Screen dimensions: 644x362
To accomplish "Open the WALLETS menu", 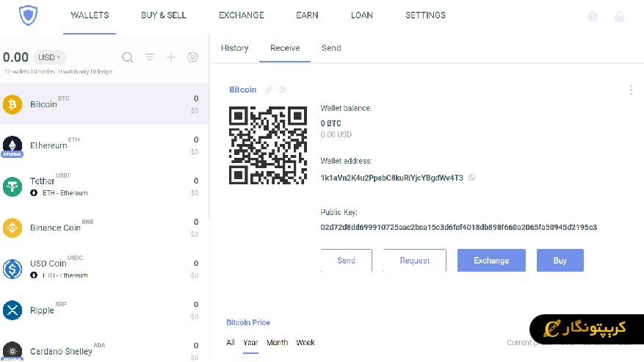I will [x=90, y=15].
